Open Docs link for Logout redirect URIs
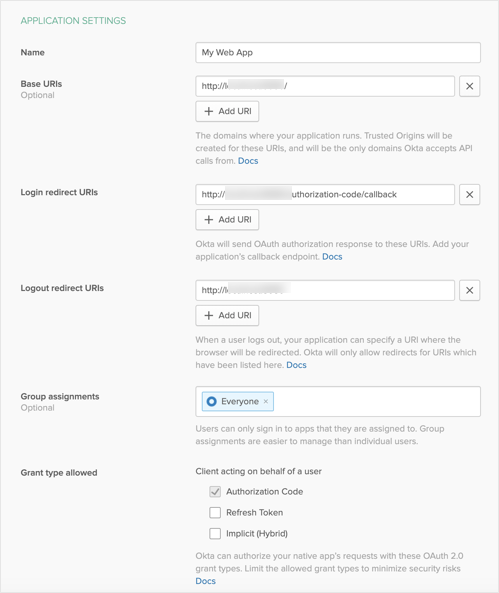Screen dimensions: 499x593 pyautogui.click(x=296, y=365)
